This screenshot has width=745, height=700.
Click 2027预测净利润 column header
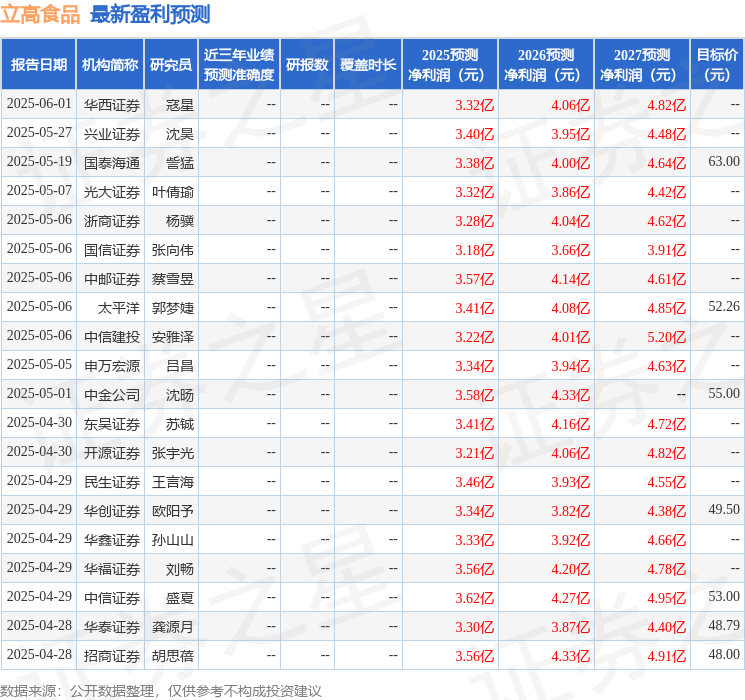click(642, 65)
